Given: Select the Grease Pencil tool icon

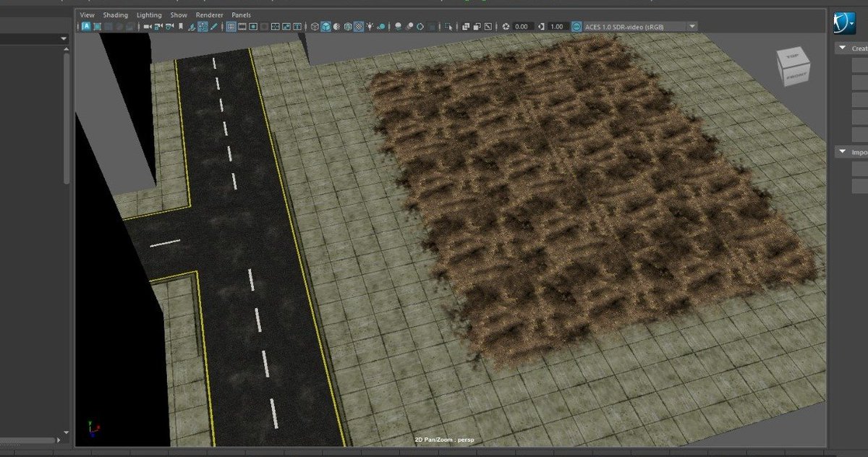Looking at the screenshot, I should (213, 26).
